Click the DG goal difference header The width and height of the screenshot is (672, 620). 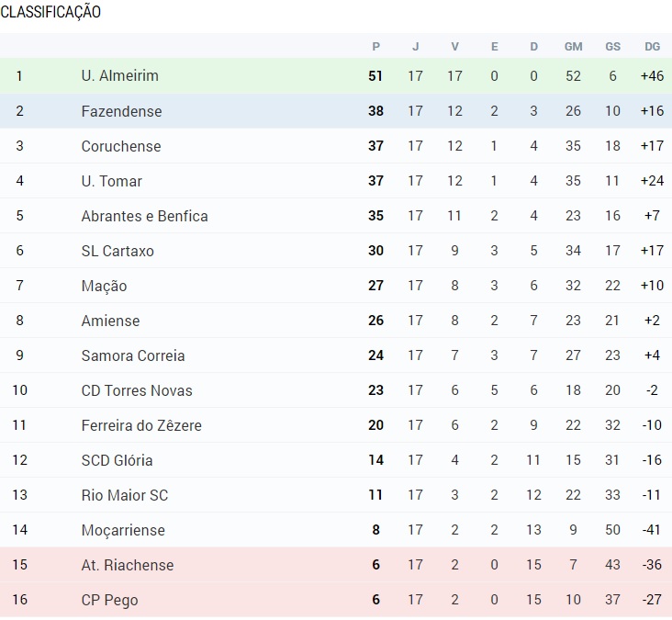pyautogui.click(x=653, y=46)
